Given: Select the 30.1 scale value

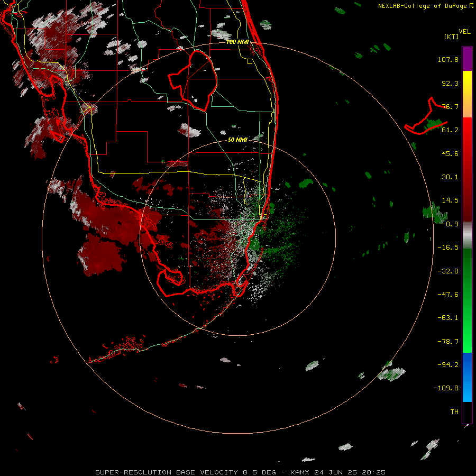Looking at the screenshot, I should pyautogui.click(x=450, y=177).
